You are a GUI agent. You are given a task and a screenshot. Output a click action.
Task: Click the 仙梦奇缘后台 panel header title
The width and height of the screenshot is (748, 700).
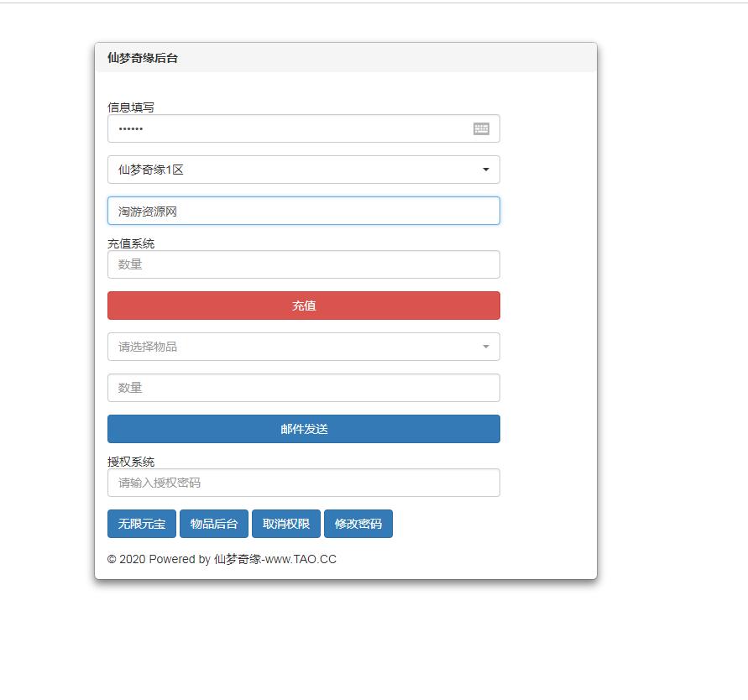[x=143, y=58]
